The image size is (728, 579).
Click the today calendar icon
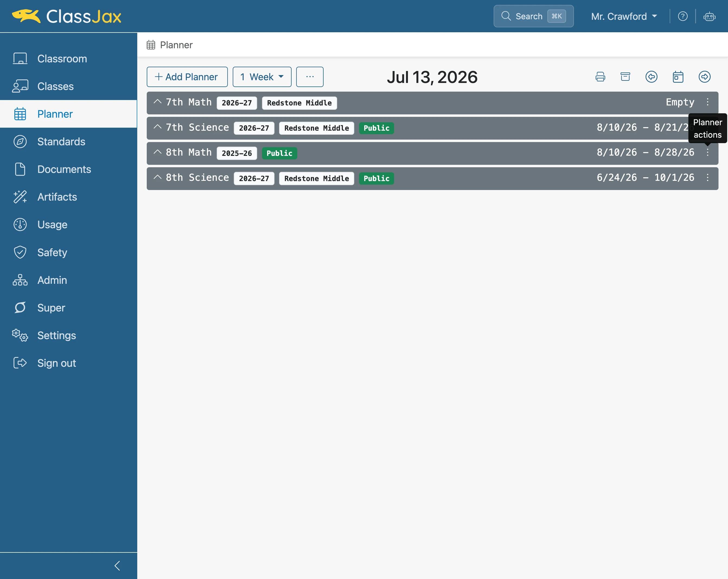(678, 77)
